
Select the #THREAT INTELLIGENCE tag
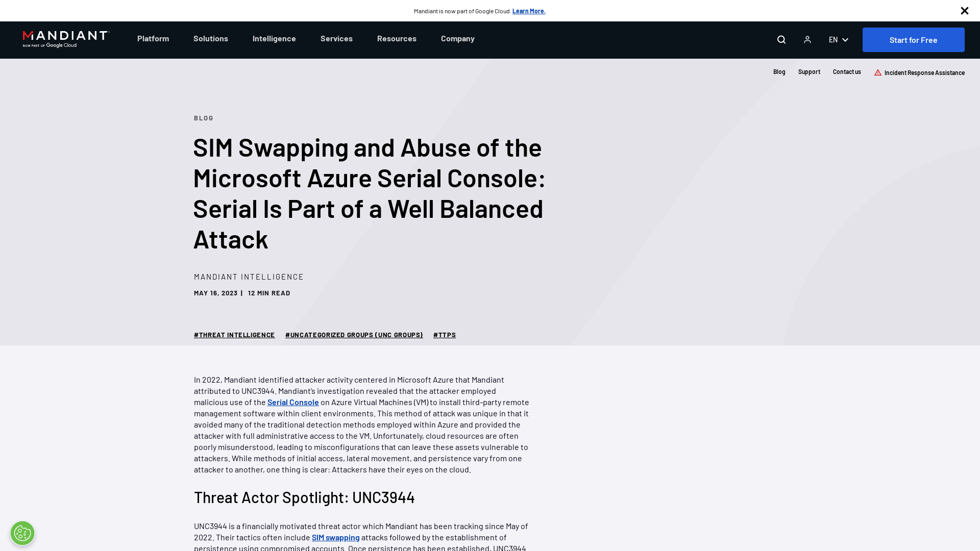234,334
